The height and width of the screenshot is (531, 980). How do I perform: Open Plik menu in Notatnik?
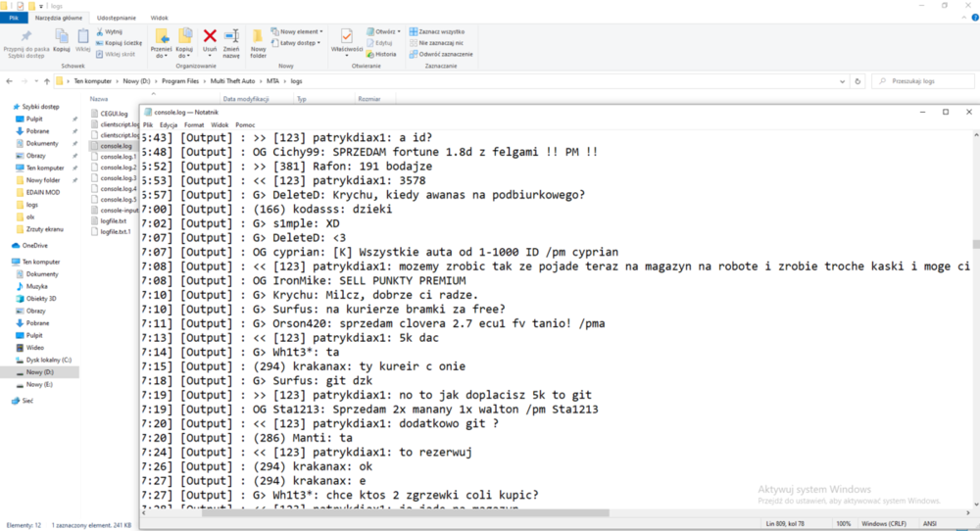pyautogui.click(x=148, y=125)
